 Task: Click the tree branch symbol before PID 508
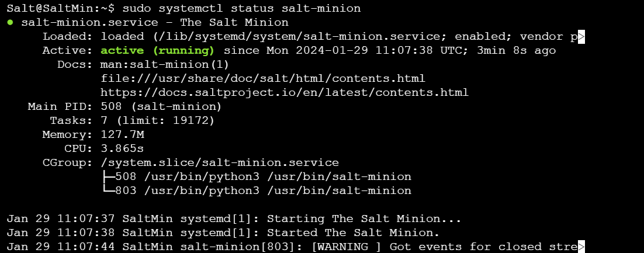(109, 176)
